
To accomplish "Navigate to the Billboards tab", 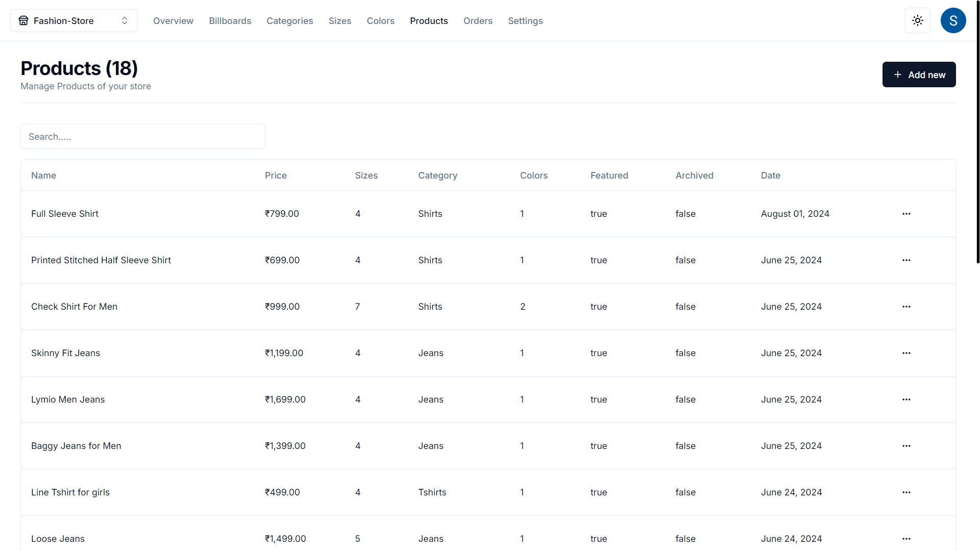I will [x=230, y=20].
